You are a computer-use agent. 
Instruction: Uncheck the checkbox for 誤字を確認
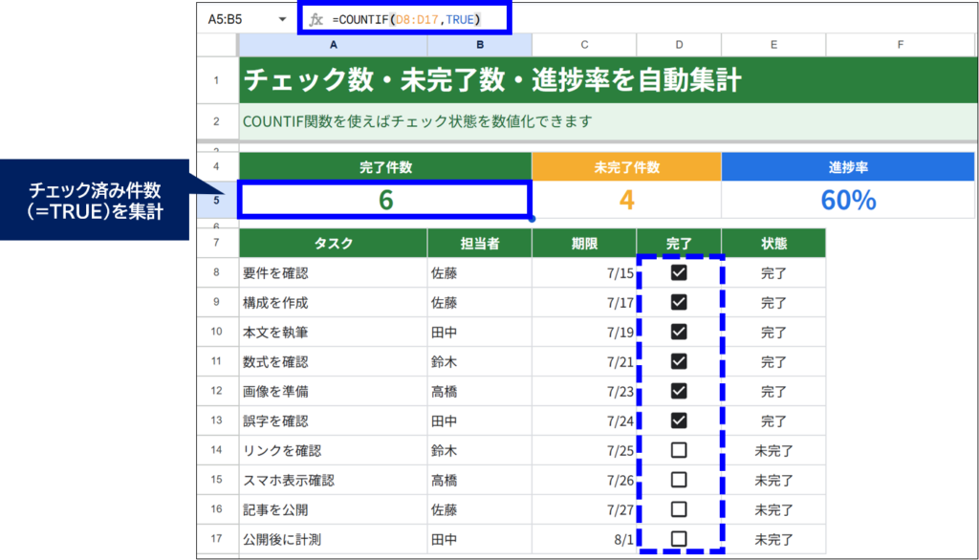click(x=679, y=420)
